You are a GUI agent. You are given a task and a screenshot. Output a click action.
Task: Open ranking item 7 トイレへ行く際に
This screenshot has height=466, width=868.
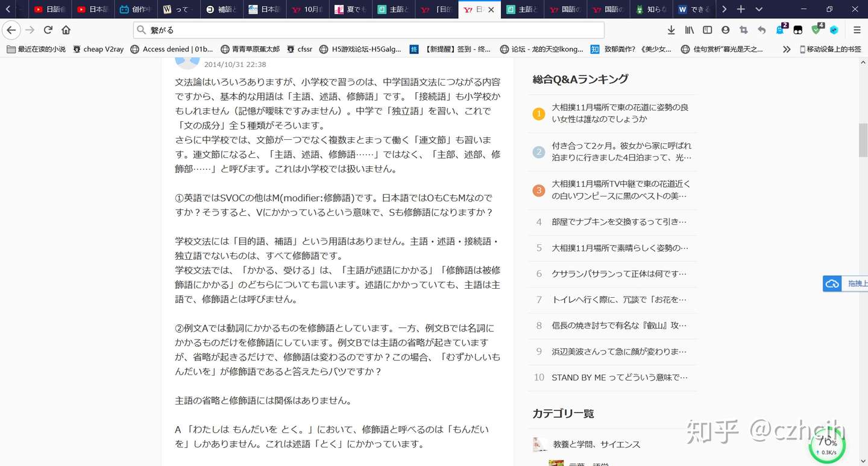tap(613, 300)
